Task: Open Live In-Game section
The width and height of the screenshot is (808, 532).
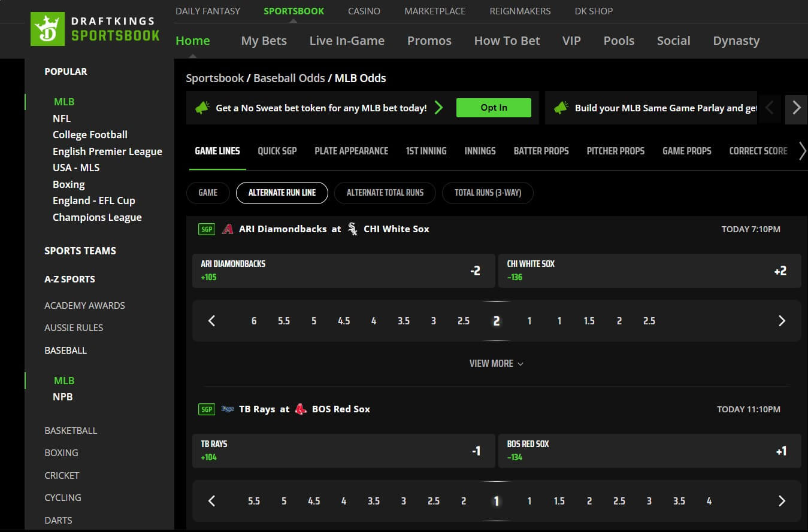Action: tap(347, 41)
